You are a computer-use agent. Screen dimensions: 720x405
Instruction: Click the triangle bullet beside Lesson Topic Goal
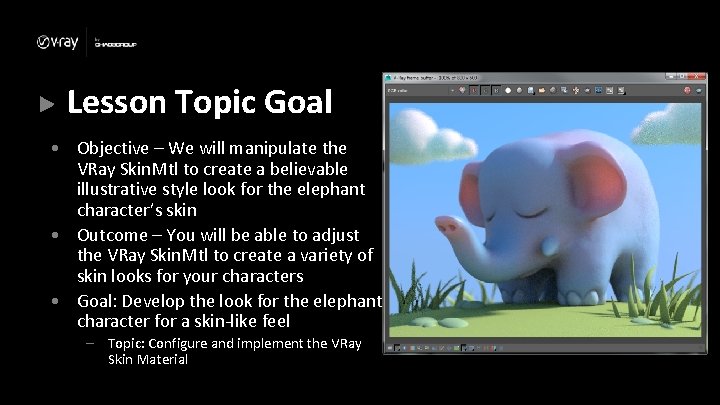(46, 104)
